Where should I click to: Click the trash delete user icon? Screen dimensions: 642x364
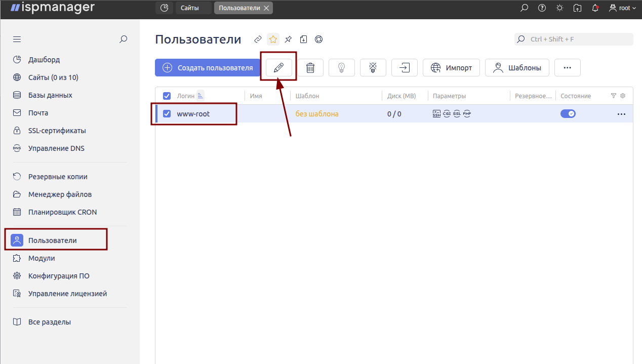(310, 68)
